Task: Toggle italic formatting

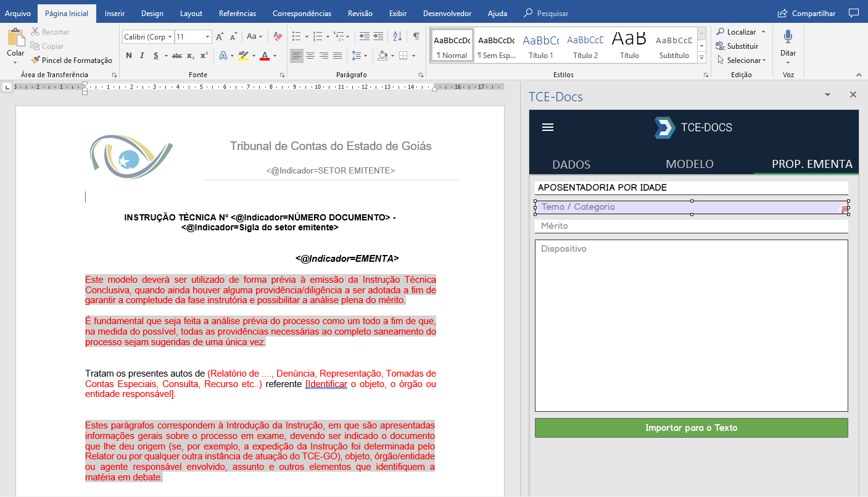Action: 142,56
